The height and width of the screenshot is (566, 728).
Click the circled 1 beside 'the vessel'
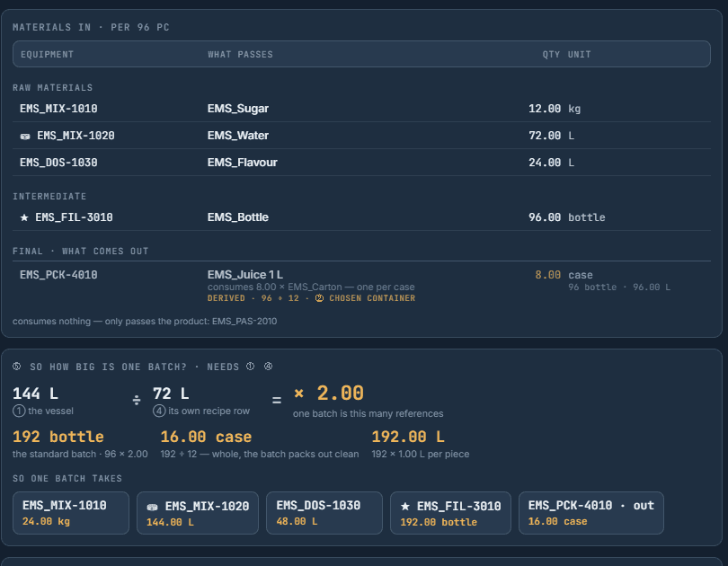19,411
